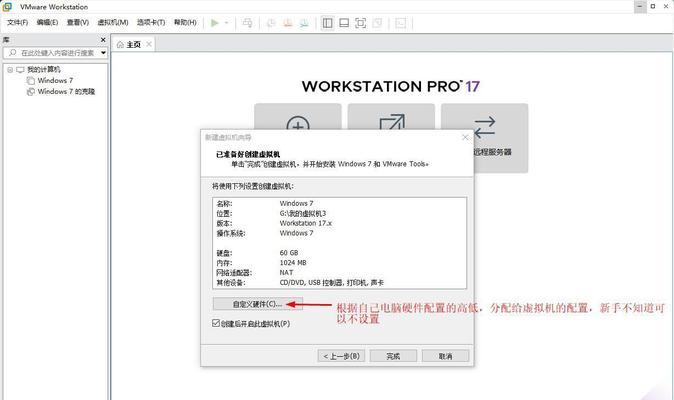This screenshot has height=400, width=674.
Task: Click the enter full screen toolbar icon
Action: pyautogui.click(x=361, y=23)
